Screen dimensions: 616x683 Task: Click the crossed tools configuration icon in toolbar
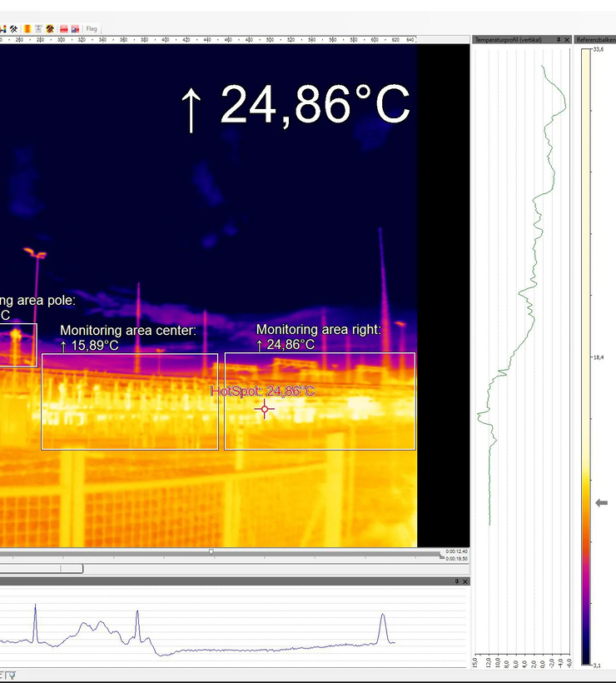[13, 29]
